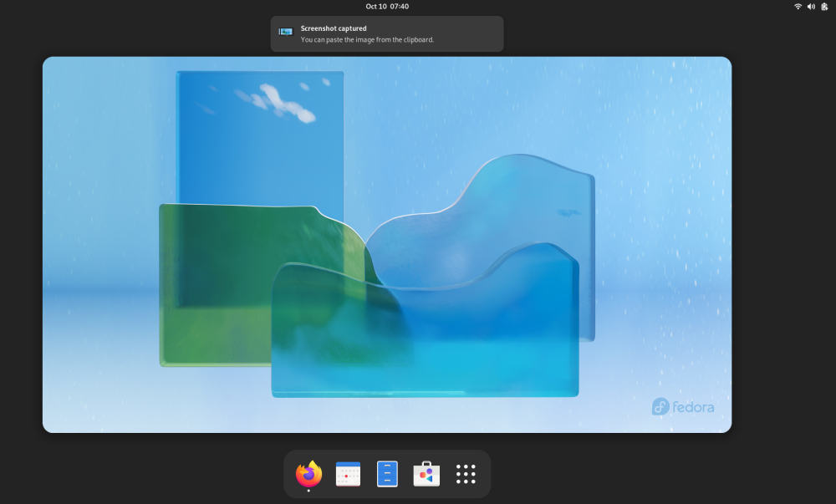Image resolution: width=836 pixels, height=504 pixels.
Task: Open the clock menu showing Oct 10 07:40
Action: (387, 7)
